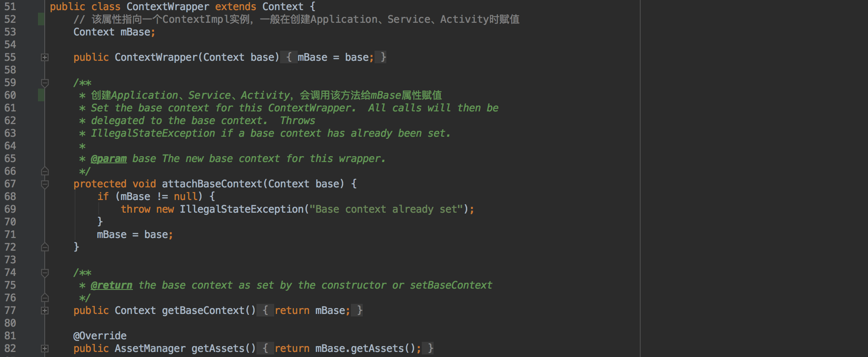Screen dimensions: 868x357
Task: Click the folded block "{ return mBase; }"
Action: pos(312,311)
